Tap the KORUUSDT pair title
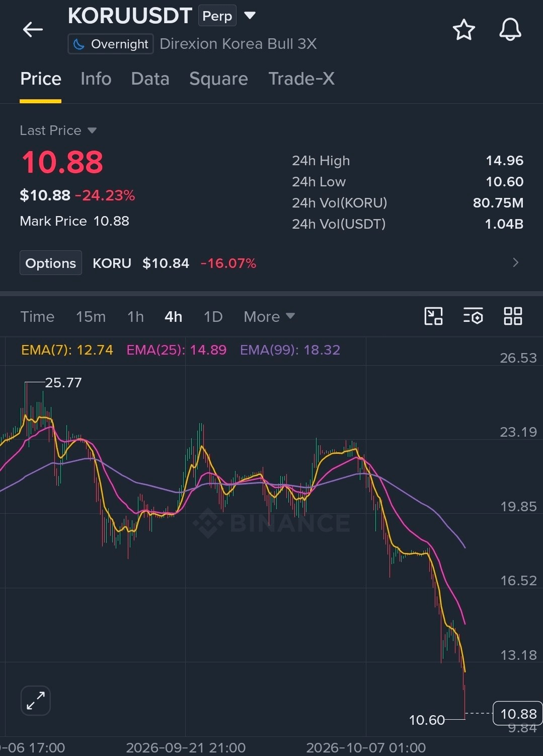Screen dimensions: 543x756 pos(130,16)
